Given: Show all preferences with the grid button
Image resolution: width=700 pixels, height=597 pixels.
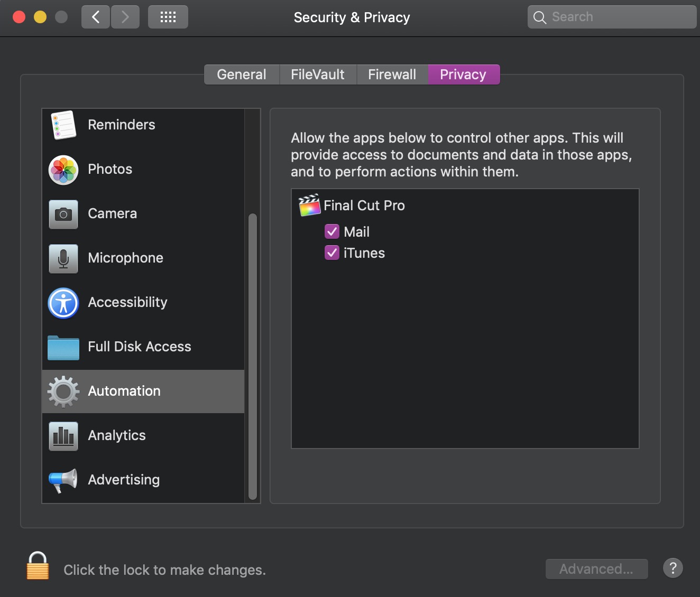Looking at the screenshot, I should [168, 17].
